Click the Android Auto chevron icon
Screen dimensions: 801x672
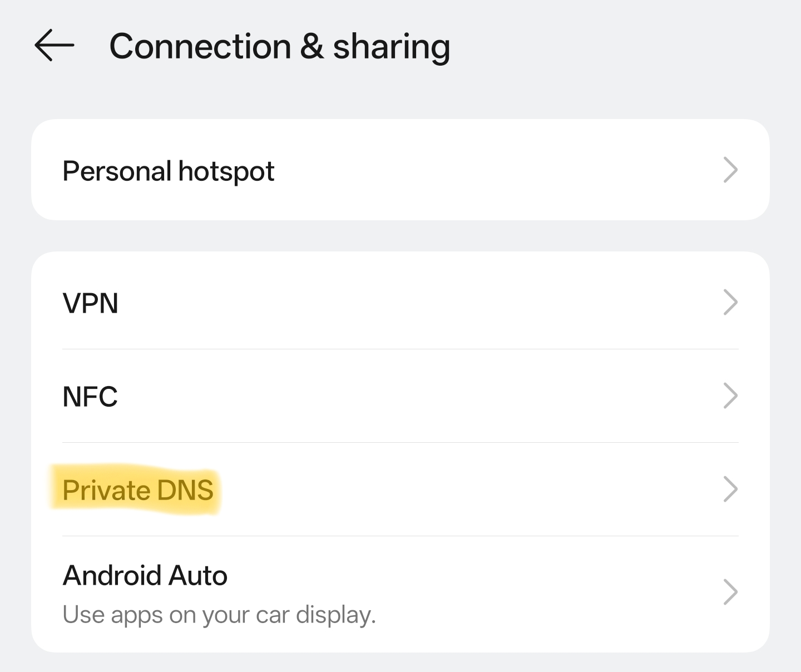[x=730, y=592]
